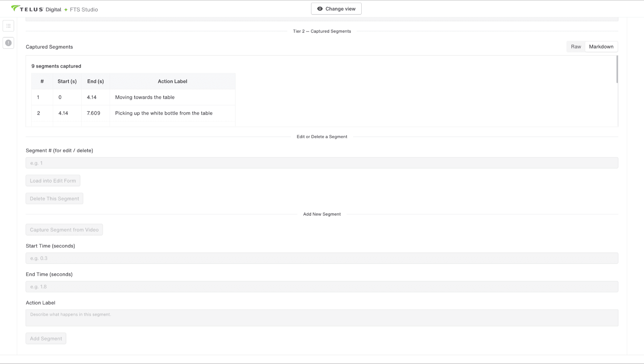Focus the Start Time seconds field

click(322, 258)
